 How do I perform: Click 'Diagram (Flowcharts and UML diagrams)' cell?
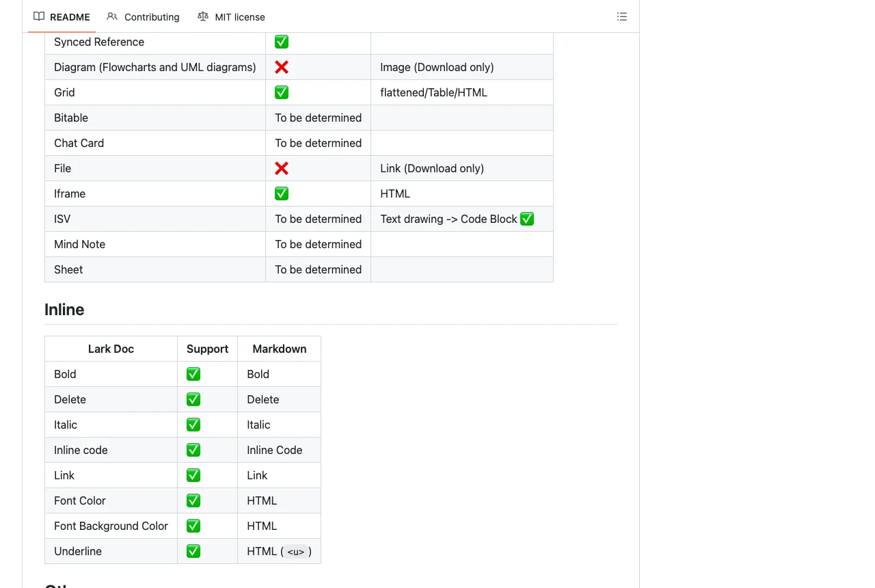[x=155, y=67]
